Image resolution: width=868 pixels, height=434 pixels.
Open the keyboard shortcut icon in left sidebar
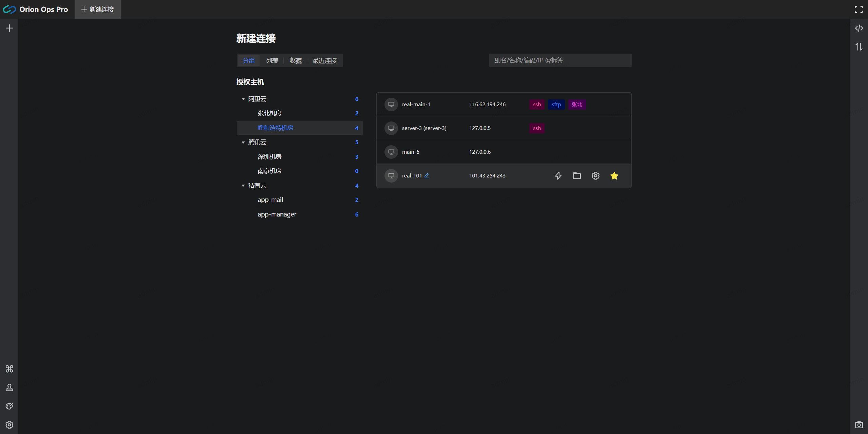point(9,369)
